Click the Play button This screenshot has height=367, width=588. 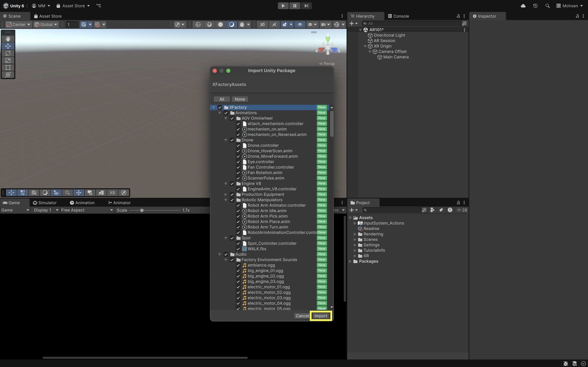(x=283, y=6)
